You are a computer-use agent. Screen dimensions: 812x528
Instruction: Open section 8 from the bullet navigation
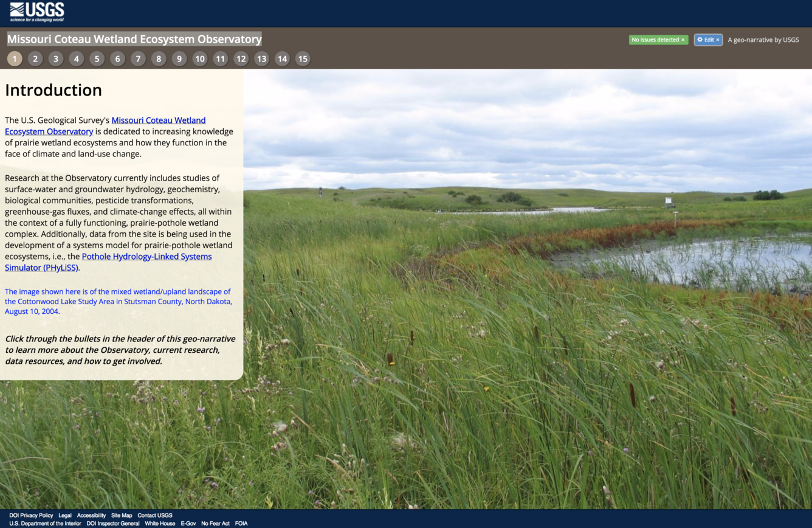pos(159,59)
